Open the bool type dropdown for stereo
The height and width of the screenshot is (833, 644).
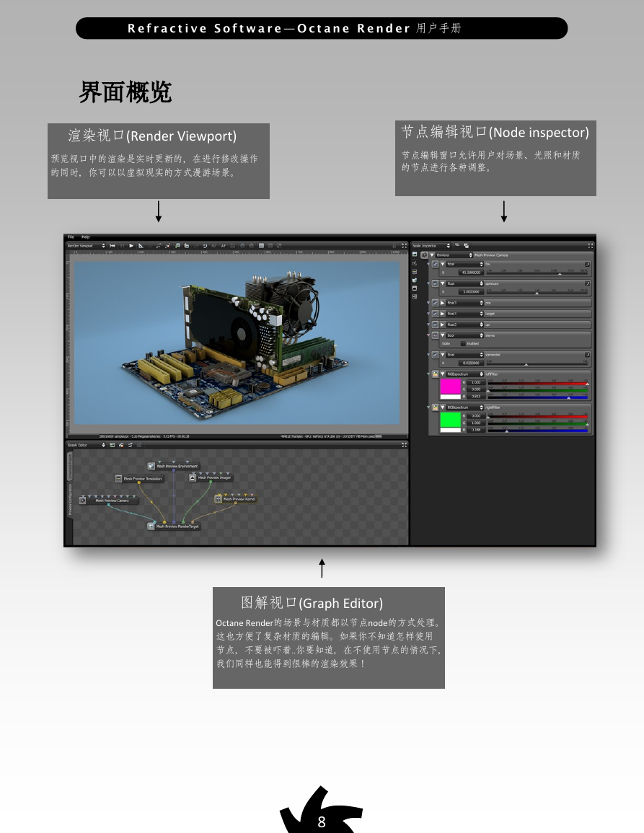465,335
